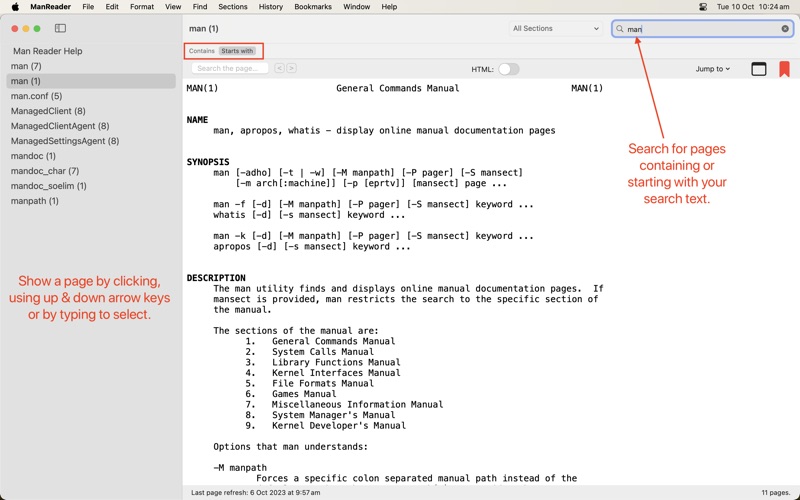Click the NAME section heading
Image resolution: width=800 pixels, height=500 pixels.
pyautogui.click(x=197, y=120)
